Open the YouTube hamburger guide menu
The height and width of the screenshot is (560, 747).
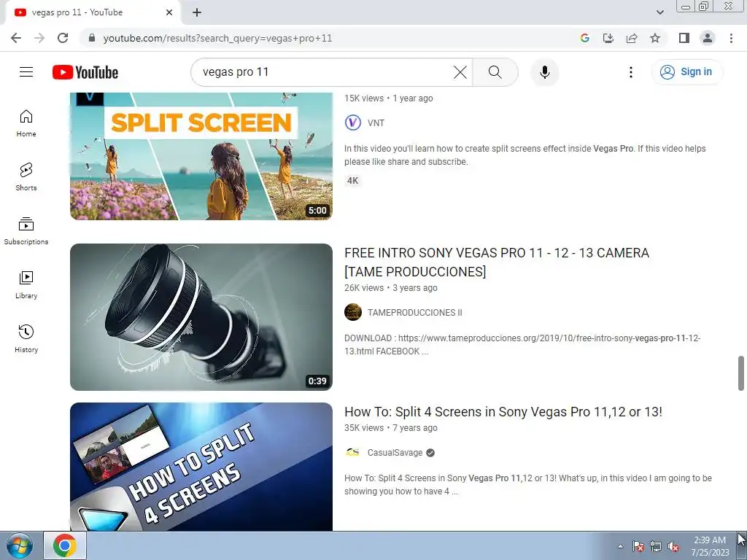point(26,72)
